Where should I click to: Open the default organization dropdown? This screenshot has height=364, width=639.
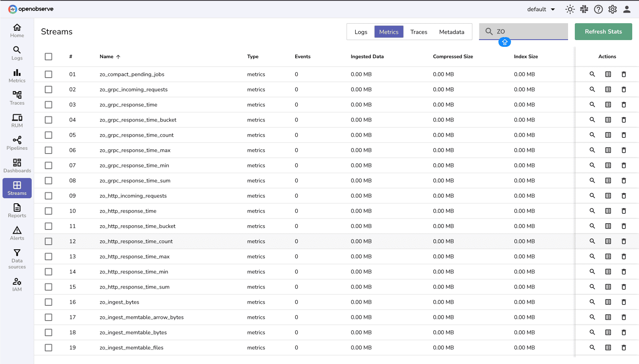click(x=541, y=9)
